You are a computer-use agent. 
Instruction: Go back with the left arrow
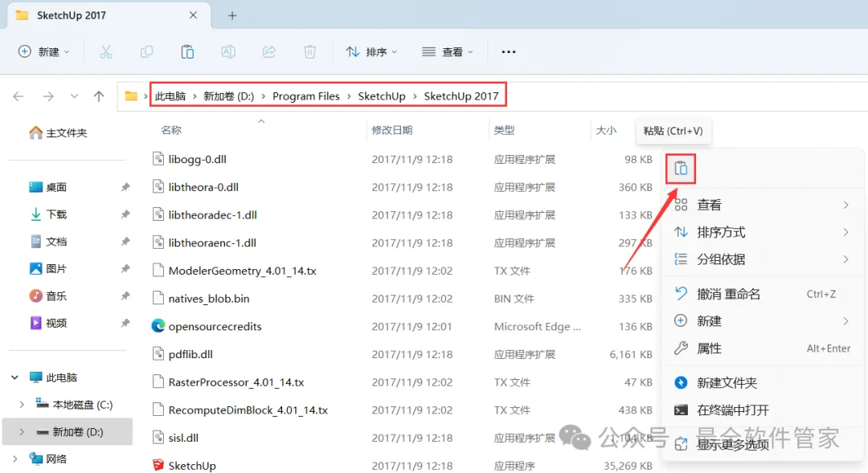(x=18, y=96)
